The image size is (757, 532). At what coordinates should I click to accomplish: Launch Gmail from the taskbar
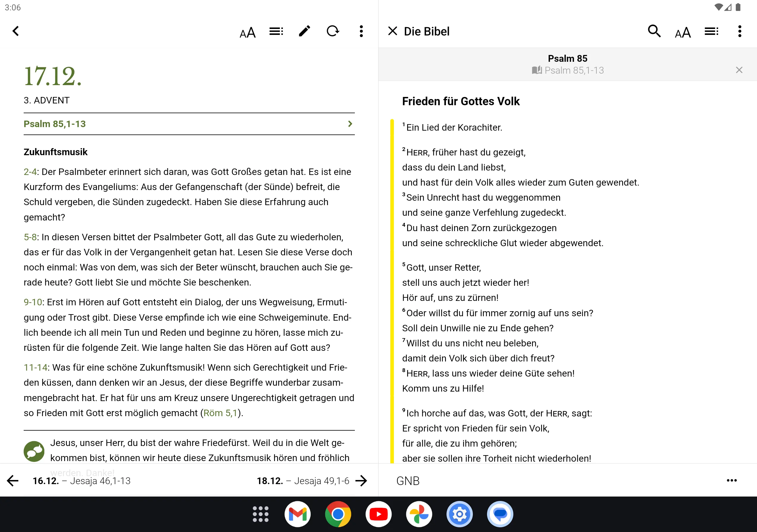point(297,514)
